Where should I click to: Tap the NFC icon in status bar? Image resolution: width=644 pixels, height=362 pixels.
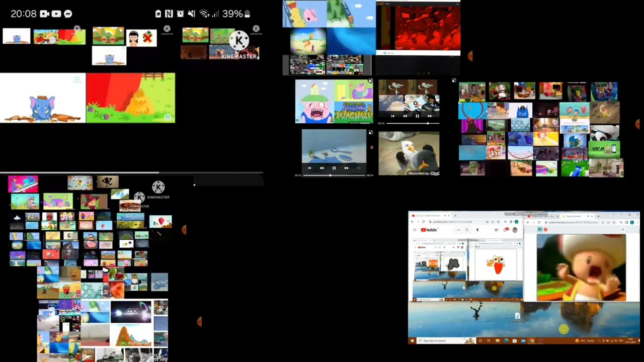coord(169,14)
